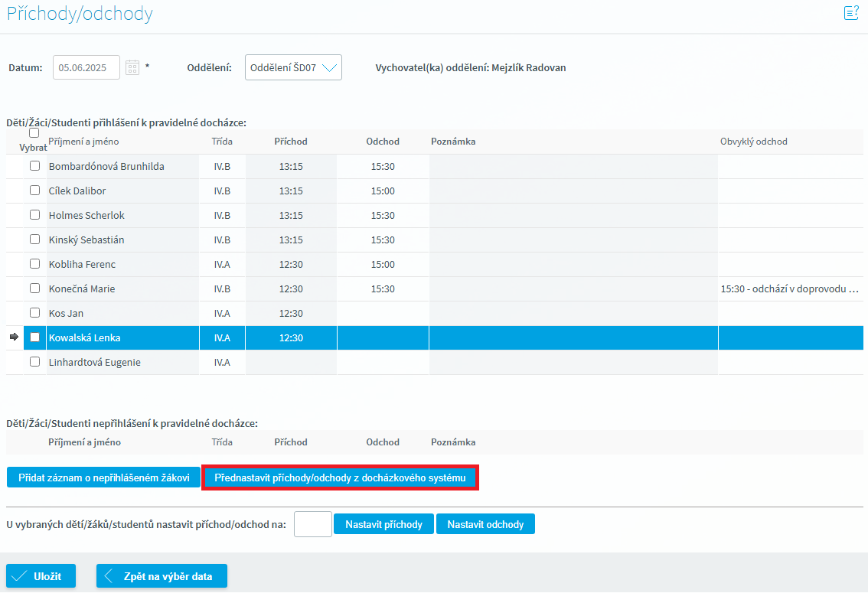Check the box for Linhardtová Eugenie

coord(35,362)
